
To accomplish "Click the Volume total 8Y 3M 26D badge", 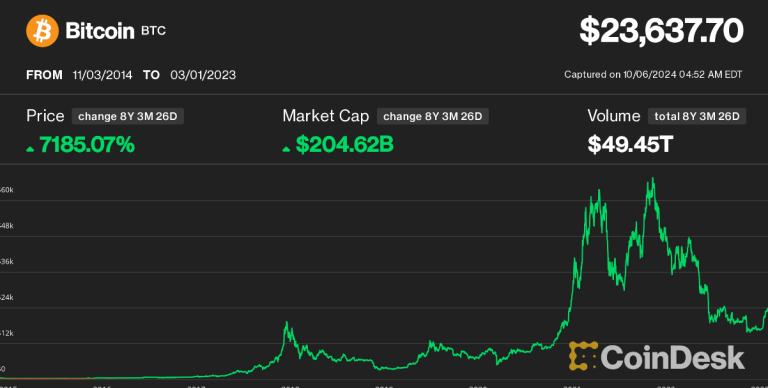I will 696,117.
